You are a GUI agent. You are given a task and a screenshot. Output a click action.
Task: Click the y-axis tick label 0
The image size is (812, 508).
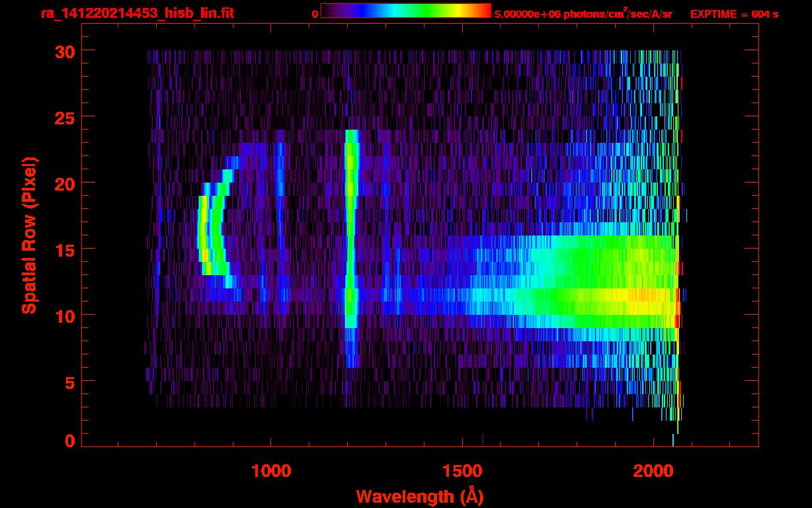pyautogui.click(x=68, y=441)
